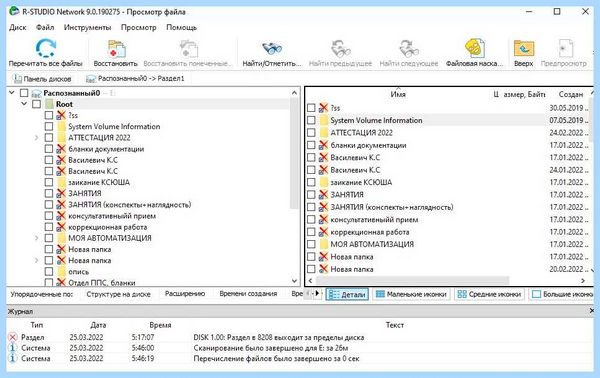Select the row dated 20.02.2022 Новая папка
Viewport: 600px width, 378px height.
tap(447, 269)
